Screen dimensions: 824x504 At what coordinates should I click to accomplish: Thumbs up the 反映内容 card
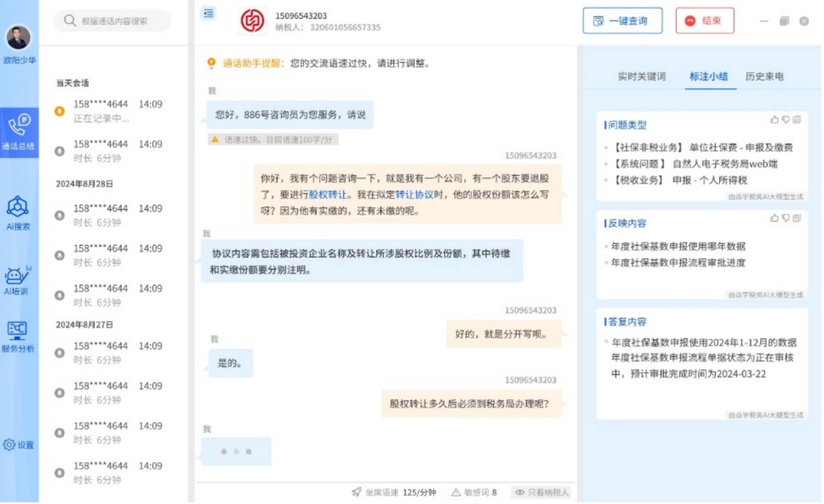tap(774, 218)
